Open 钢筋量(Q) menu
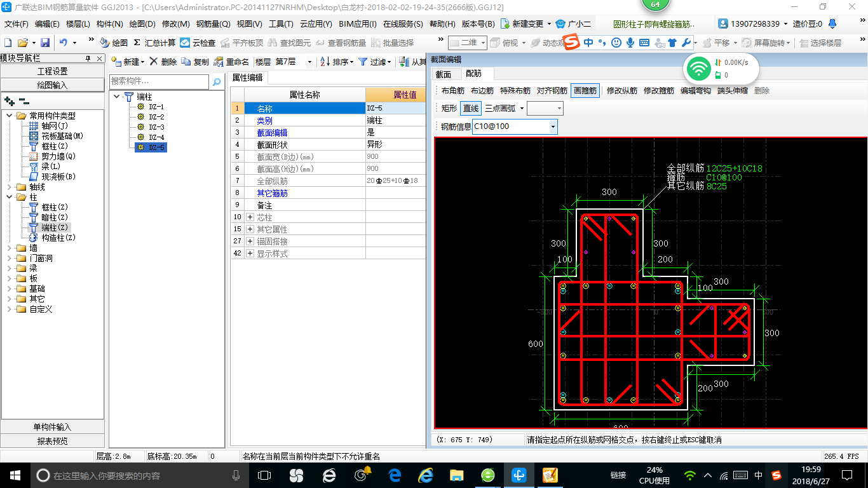The image size is (868, 488). pyautogui.click(x=213, y=24)
